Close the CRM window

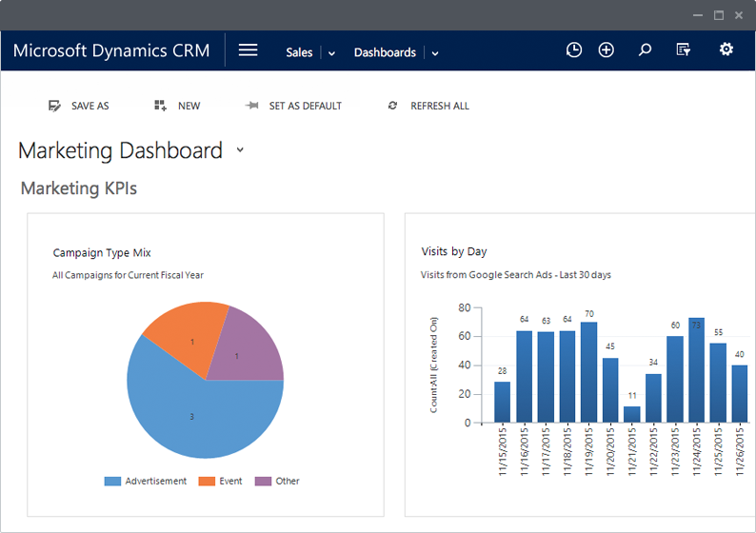[x=739, y=15]
